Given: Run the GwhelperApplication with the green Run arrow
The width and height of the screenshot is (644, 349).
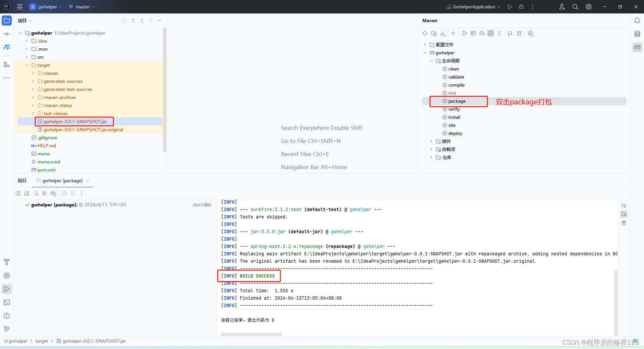Looking at the screenshot, I should tap(509, 7).
